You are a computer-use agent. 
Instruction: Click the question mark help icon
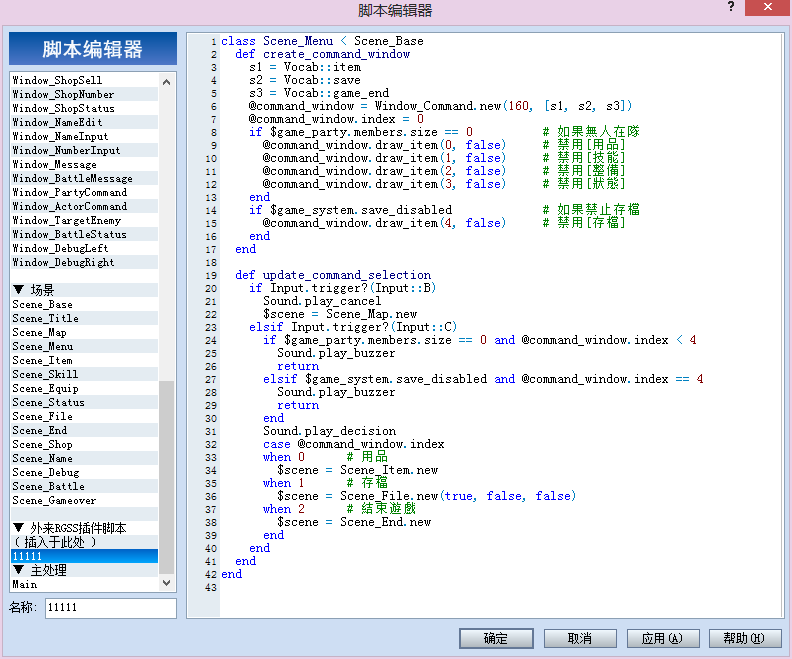[x=730, y=7]
